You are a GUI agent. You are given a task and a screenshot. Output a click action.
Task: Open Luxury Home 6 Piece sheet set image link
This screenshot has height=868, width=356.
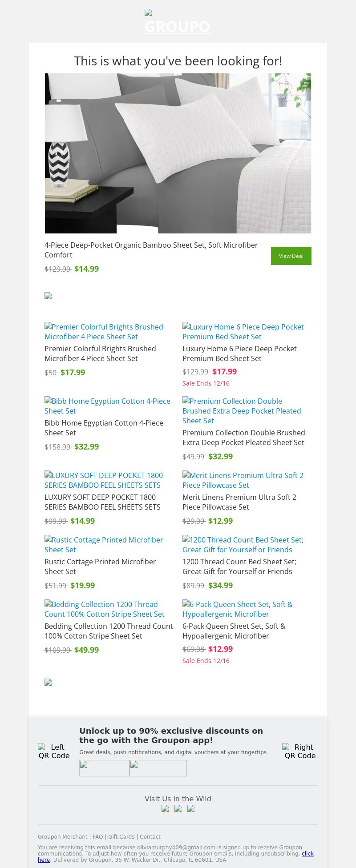pos(243,332)
